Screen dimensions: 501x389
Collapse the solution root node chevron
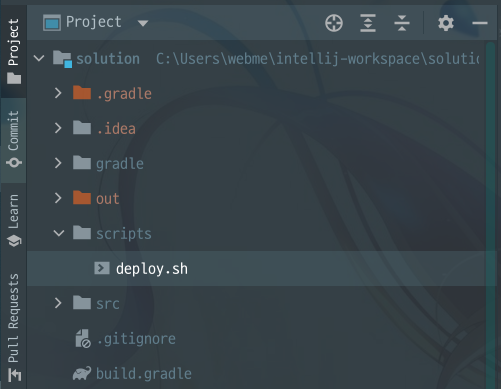[39, 59]
